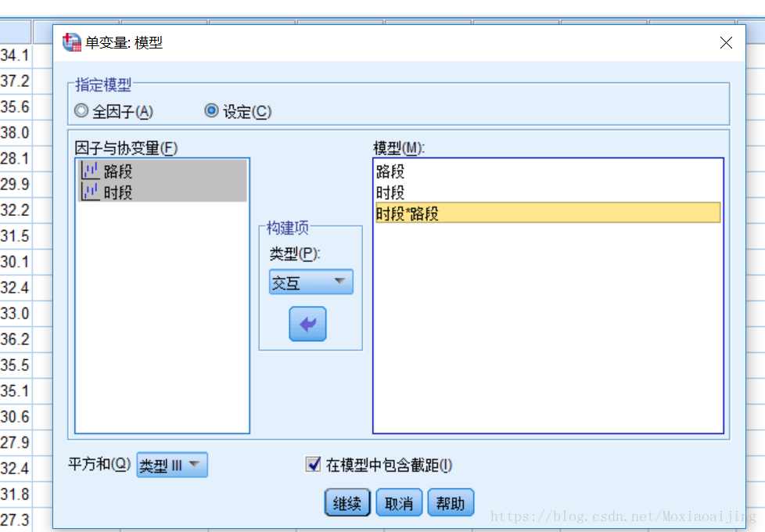The height and width of the screenshot is (532, 765).
Task: Select the 全因子(A) radio button
Action: click(81, 111)
